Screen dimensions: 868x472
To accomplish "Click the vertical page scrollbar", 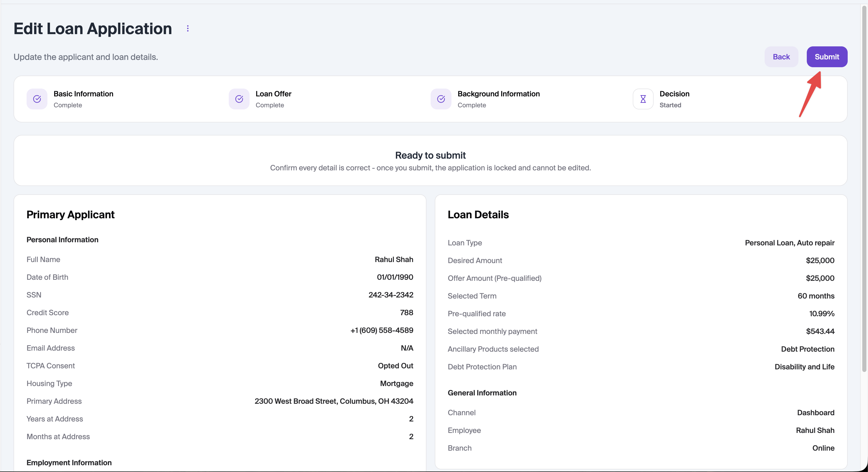I will (x=864, y=189).
